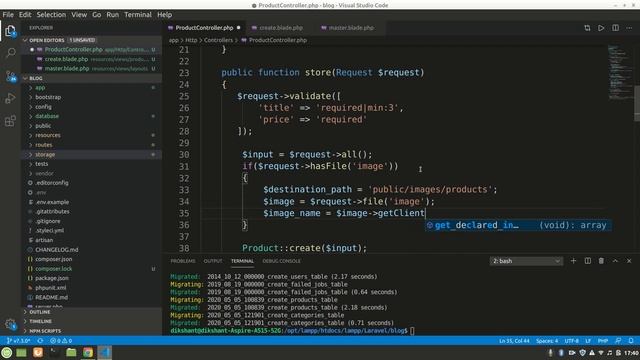Open the Selection menu
Viewport: 640px width, 360px height.
click(51, 15)
